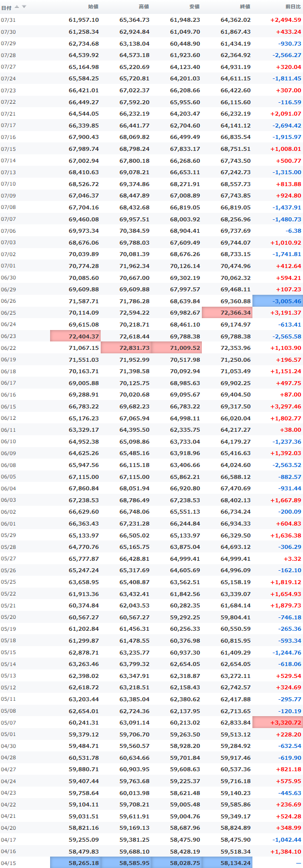Click opening price 66,421.01 on 07/23
303x868 pixels.
pyautogui.click(x=84, y=90)
